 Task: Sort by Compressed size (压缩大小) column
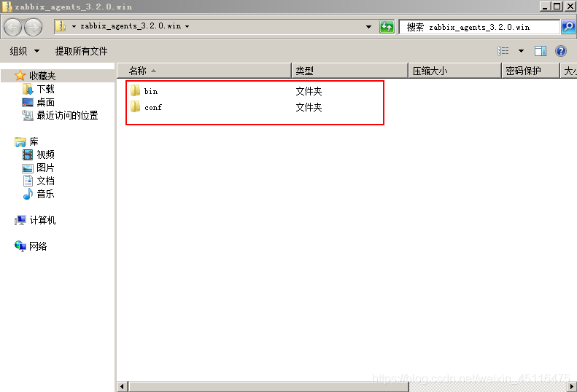[455, 71]
